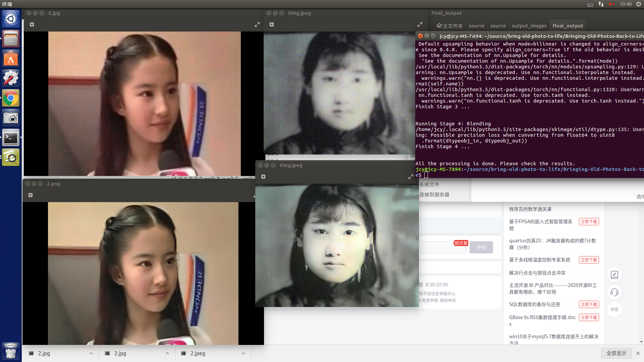Screen dimensions: 644x362
Task: Open the 基于FPGA的嵌入式智能管理系统 link
Action: (541, 225)
